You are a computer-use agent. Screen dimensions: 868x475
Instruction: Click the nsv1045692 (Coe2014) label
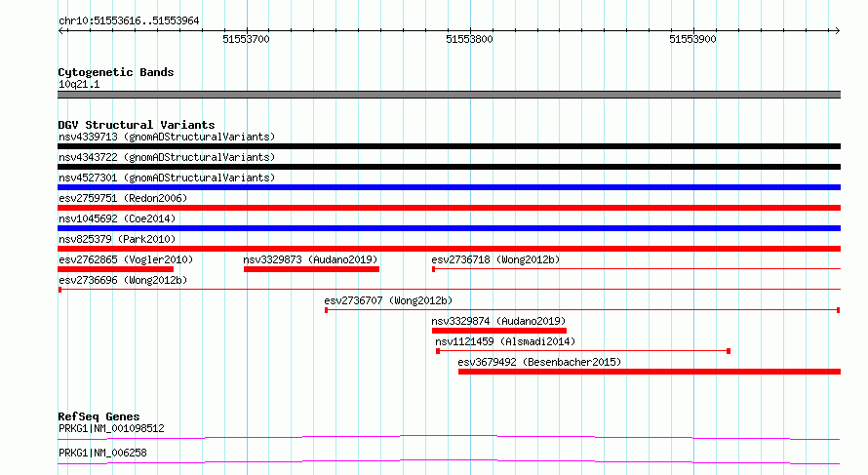117,218
